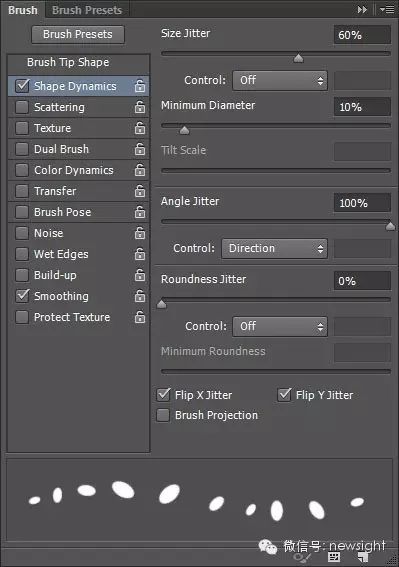The height and width of the screenshot is (567, 399).
Task: Click the lock icon beside Shape Dynamics
Action: [x=140, y=86]
